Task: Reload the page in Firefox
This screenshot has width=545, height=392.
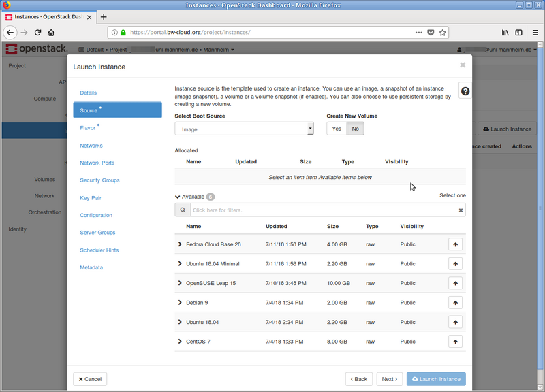Action: (x=37, y=32)
